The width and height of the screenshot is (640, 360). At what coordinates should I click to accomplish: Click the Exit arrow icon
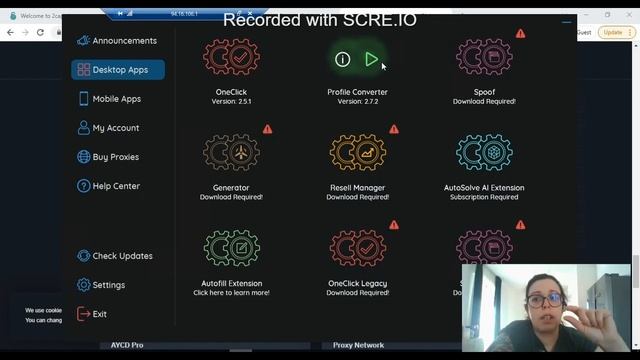coord(83,314)
